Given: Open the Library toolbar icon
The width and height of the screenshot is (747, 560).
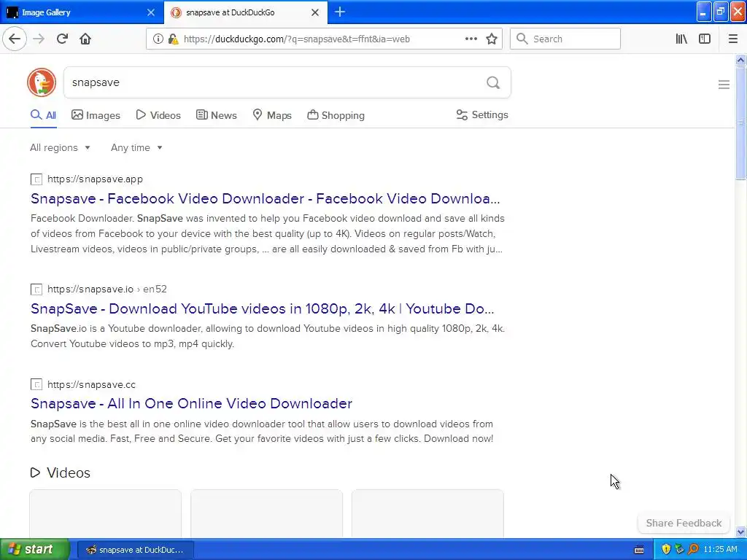Looking at the screenshot, I should (x=681, y=39).
